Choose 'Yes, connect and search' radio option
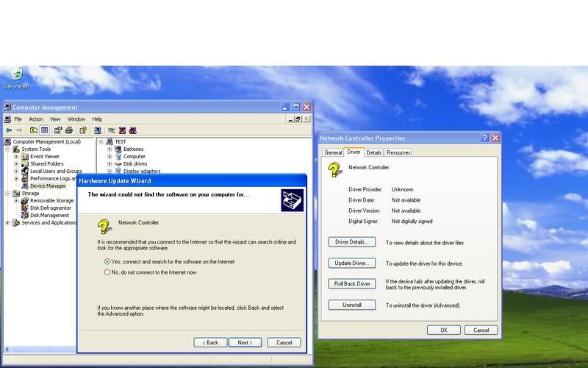 click(107, 261)
